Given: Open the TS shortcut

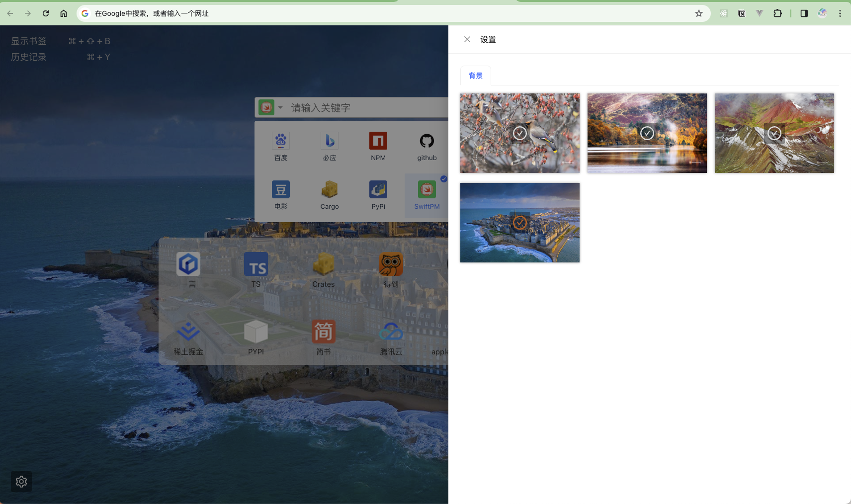Looking at the screenshot, I should point(256,270).
